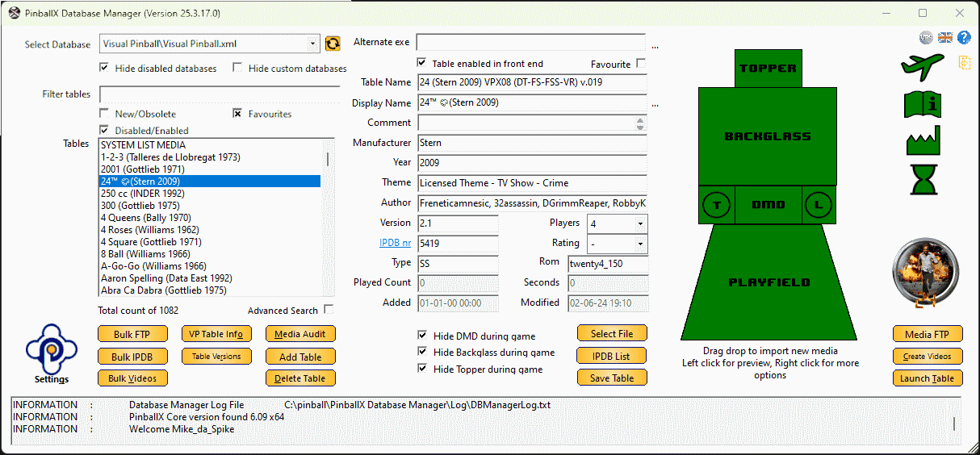Select 2001 (Gottlieb 1971) in the tables list
The width and height of the screenshot is (980, 455).
(x=143, y=169)
